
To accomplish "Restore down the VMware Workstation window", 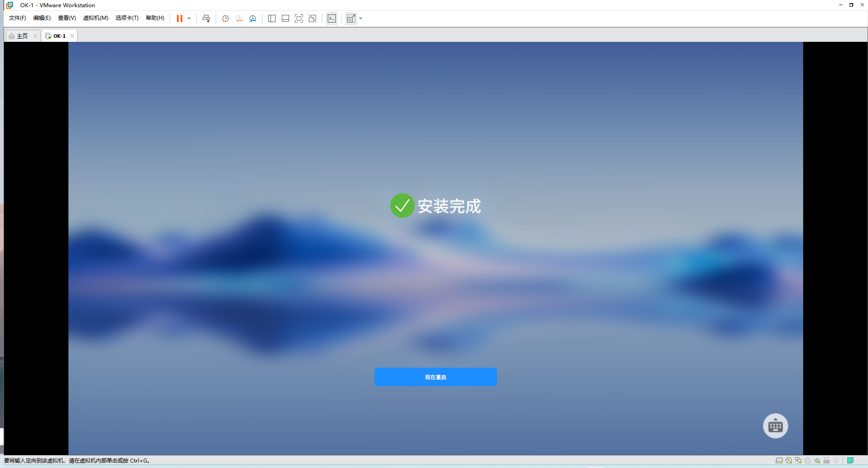I will pos(851,5).
